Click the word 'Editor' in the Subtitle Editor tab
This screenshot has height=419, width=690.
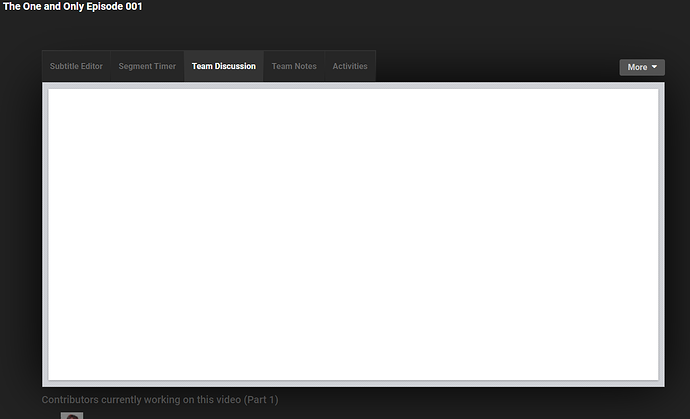[x=90, y=66]
